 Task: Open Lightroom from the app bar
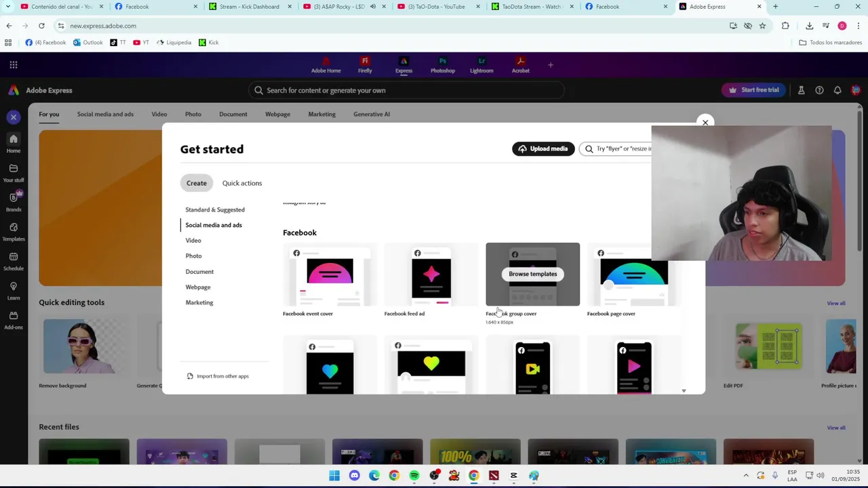481,65
